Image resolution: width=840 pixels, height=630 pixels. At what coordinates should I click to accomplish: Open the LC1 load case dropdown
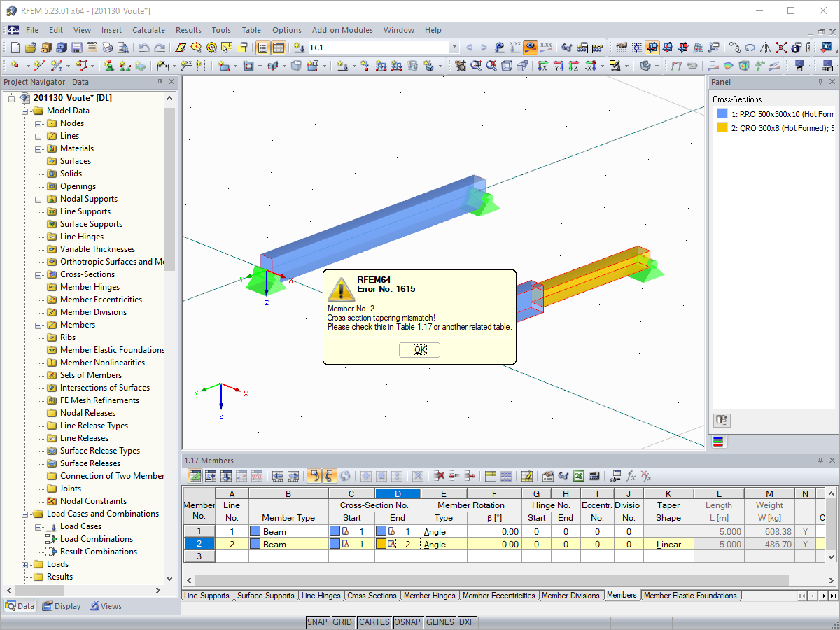(454, 48)
